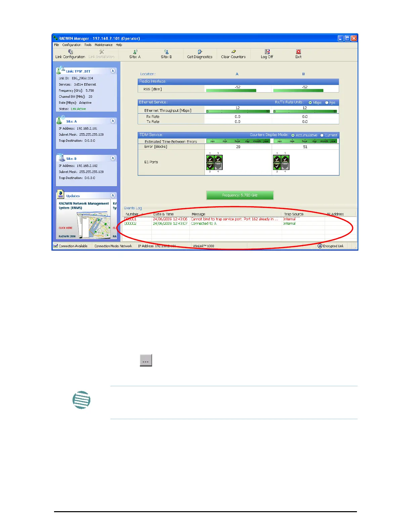This screenshot has width=411, height=532.
Task: Click Site A IP address 192.168.2.101
Action: [x=87, y=128]
